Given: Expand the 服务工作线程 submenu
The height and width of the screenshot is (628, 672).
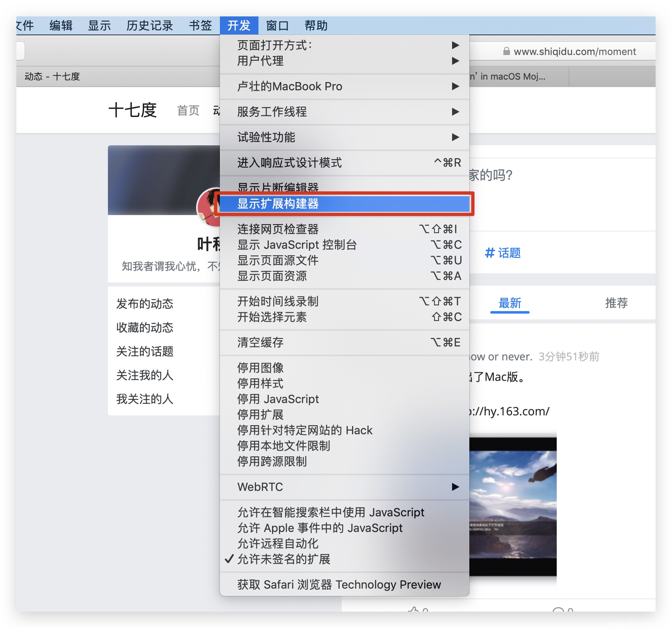Looking at the screenshot, I should tap(345, 112).
